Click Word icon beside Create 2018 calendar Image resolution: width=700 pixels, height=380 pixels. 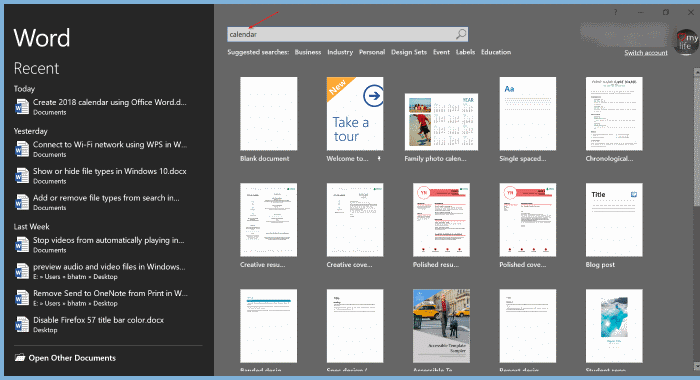[x=22, y=107]
